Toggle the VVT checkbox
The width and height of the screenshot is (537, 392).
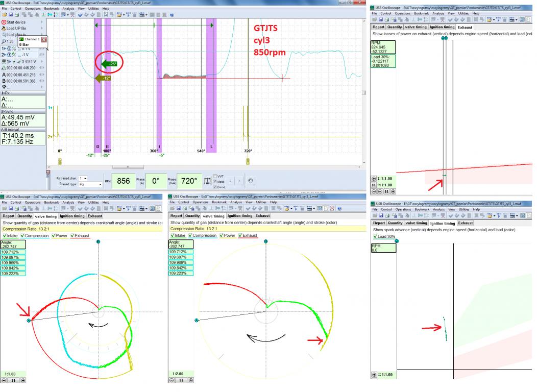(x=215, y=176)
